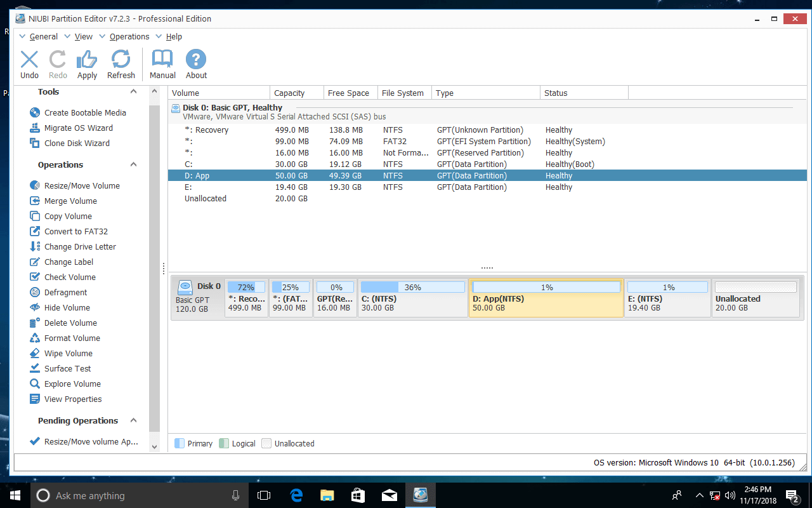Click the Migrate OS Wizard icon
The height and width of the screenshot is (508, 812).
[x=35, y=128]
